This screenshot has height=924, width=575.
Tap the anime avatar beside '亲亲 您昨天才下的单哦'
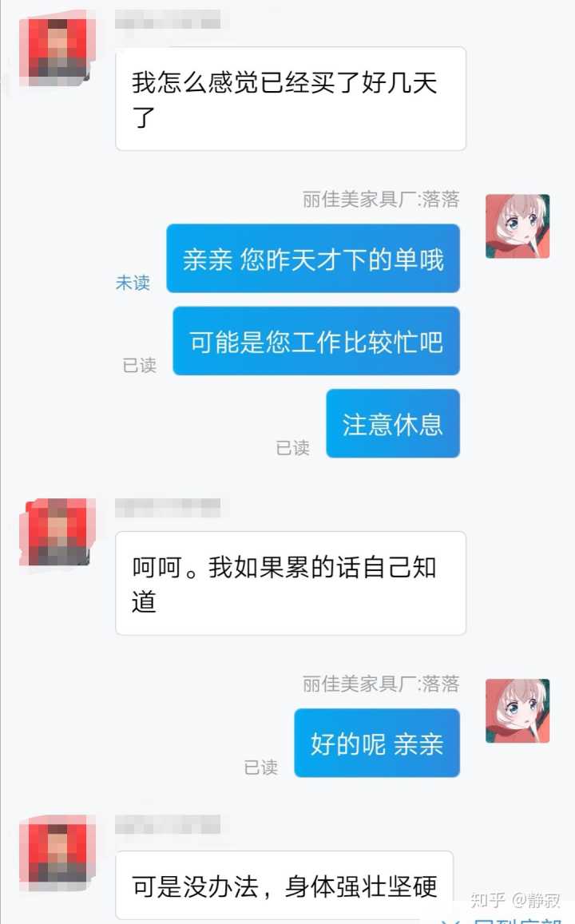[517, 226]
